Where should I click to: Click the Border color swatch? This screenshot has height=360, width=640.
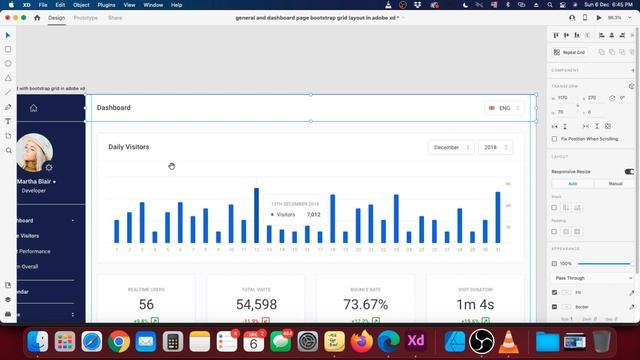tap(567, 307)
